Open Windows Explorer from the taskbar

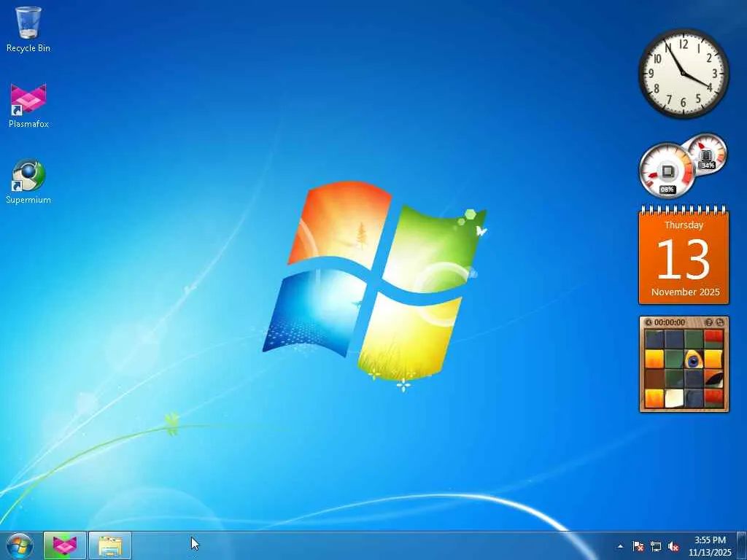tap(110, 545)
